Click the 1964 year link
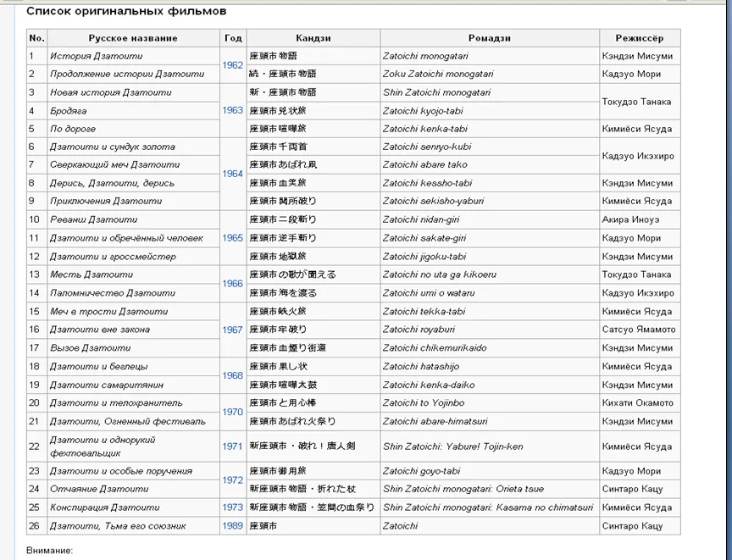 tap(232, 174)
